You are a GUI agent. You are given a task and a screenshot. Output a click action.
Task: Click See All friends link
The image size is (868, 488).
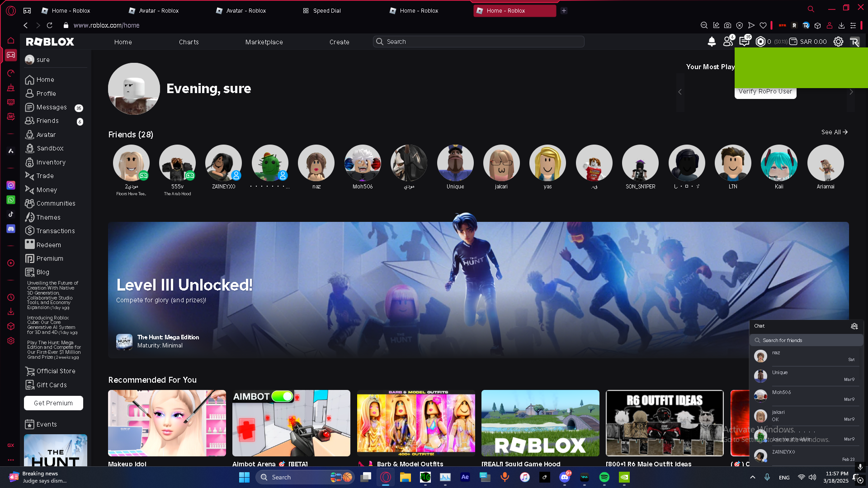pos(834,132)
